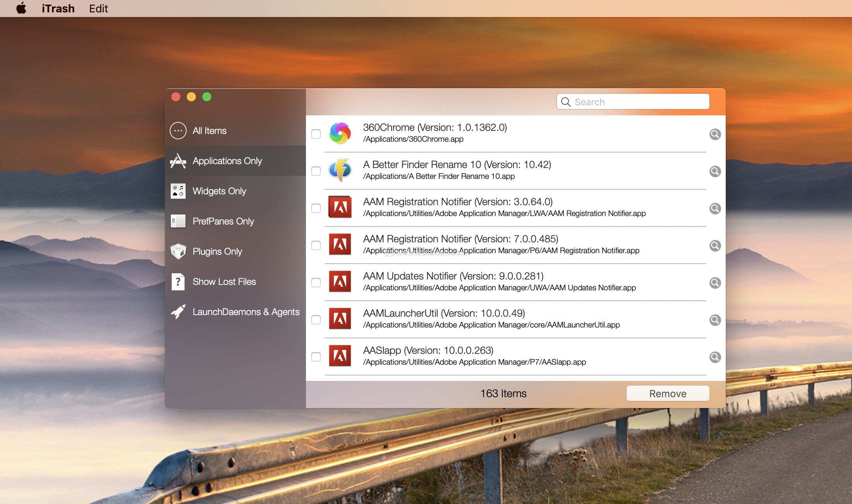Click LaunchDaemons & Agents rocket icon
The image size is (852, 504).
178,312
